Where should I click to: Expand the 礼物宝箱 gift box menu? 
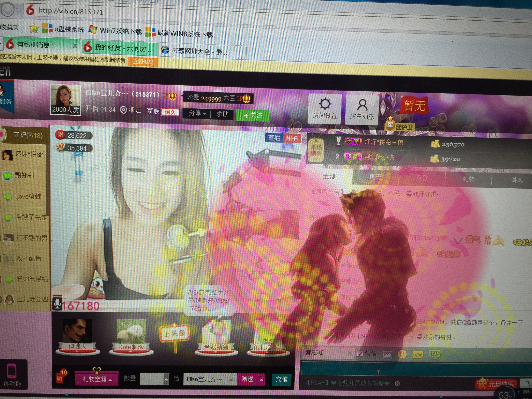click(x=97, y=379)
